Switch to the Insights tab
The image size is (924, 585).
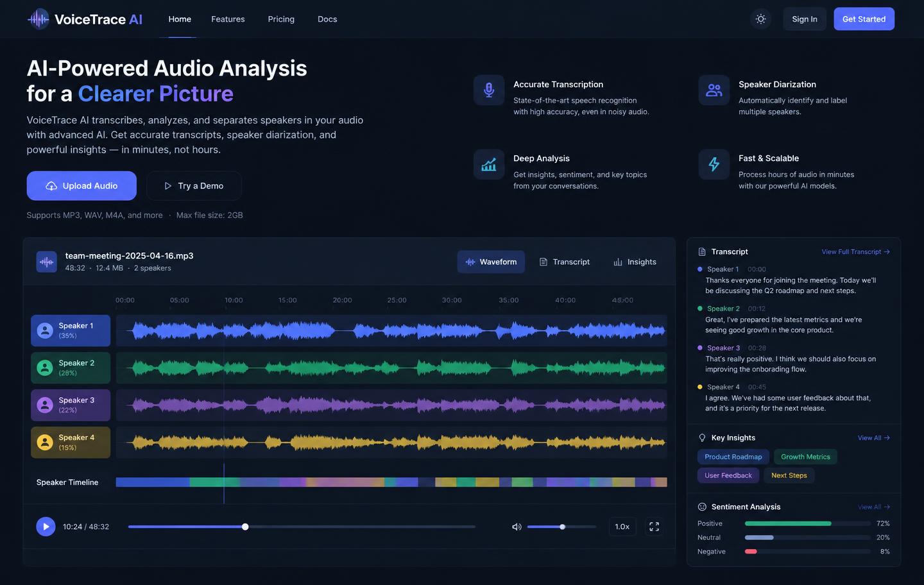coord(635,262)
